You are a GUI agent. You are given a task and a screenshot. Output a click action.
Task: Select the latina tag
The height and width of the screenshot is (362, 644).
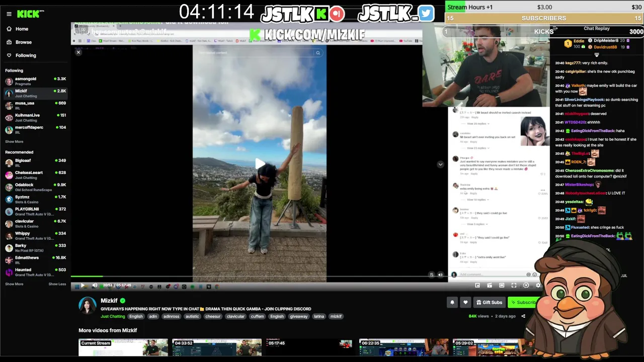(319, 316)
